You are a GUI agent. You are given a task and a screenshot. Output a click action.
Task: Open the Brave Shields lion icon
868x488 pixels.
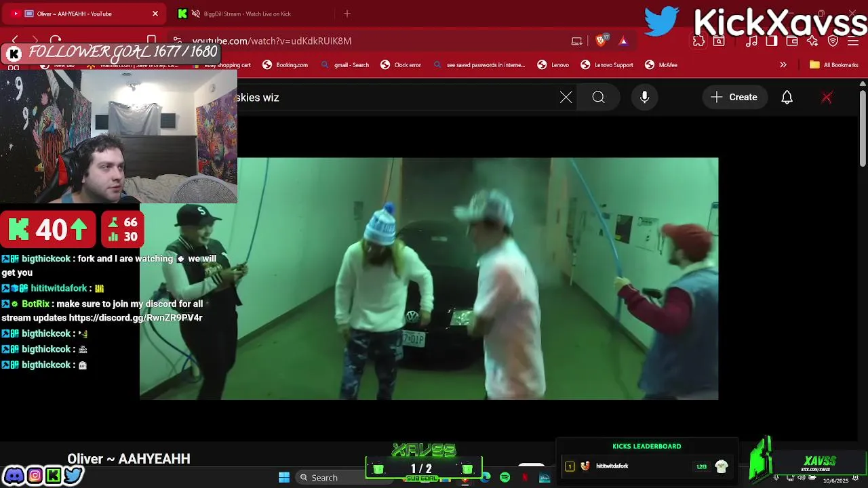point(601,41)
